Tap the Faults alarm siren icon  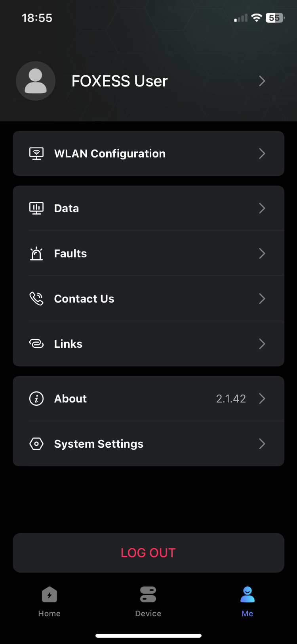[36, 253]
